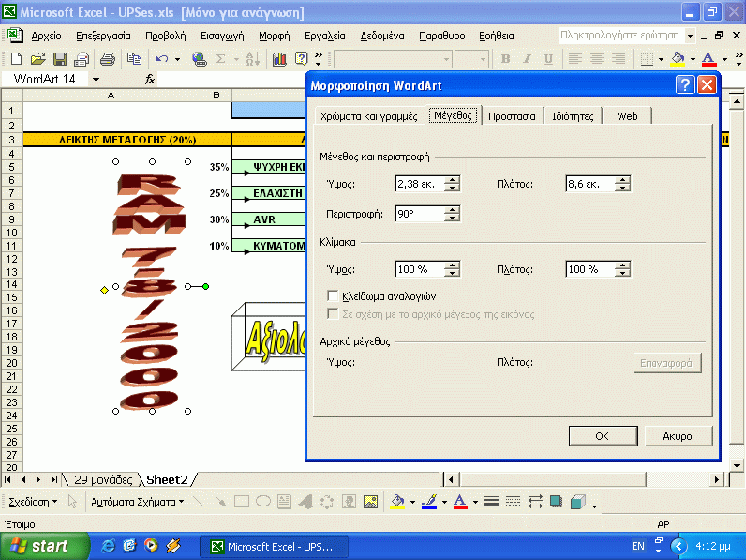Screen dimensions: 746x560
Task: Click the Chart Wizard icon
Action: (x=280, y=59)
